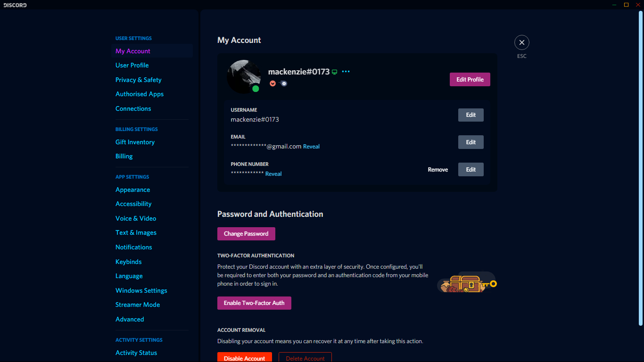644x362 pixels.
Task: Open Advanced settings
Action: point(152,319)
